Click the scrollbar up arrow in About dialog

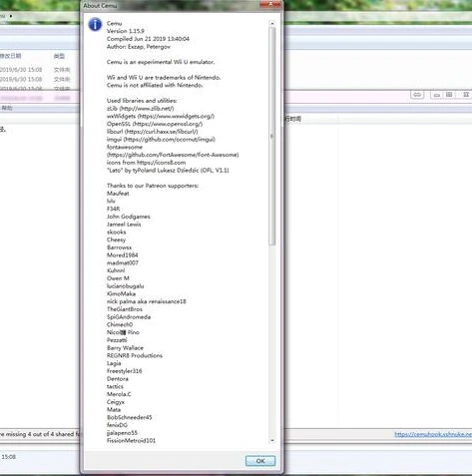click(x=272, y=24)
